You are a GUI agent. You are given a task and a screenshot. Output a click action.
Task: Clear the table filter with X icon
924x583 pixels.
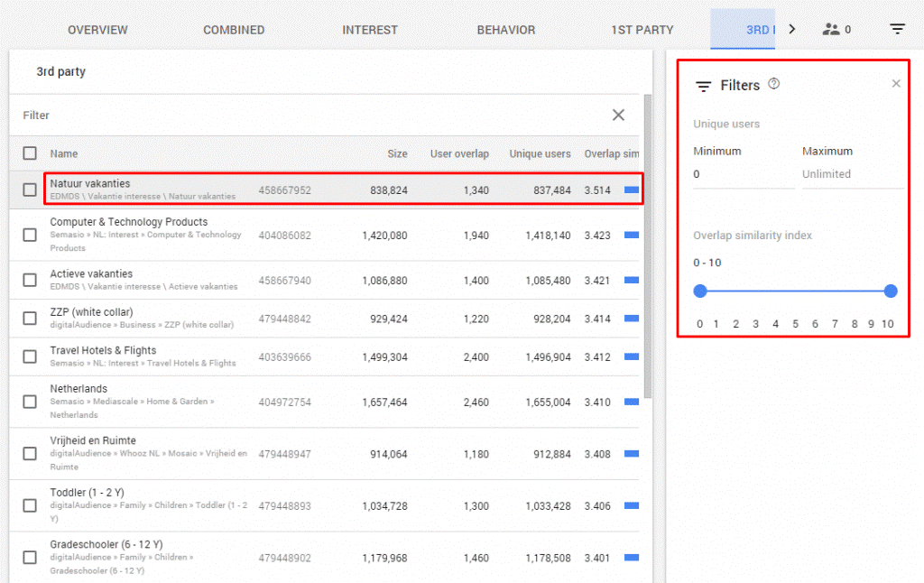[618, 115]
